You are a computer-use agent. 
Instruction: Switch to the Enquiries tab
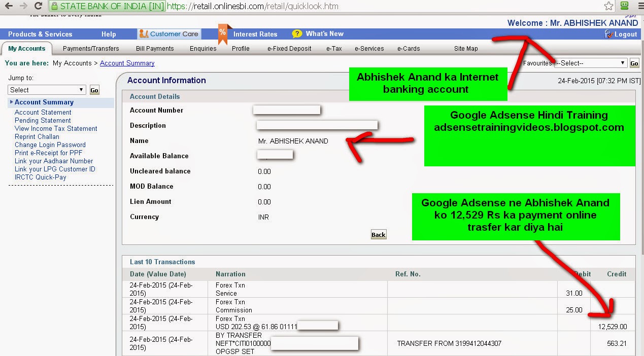point(203,49)
